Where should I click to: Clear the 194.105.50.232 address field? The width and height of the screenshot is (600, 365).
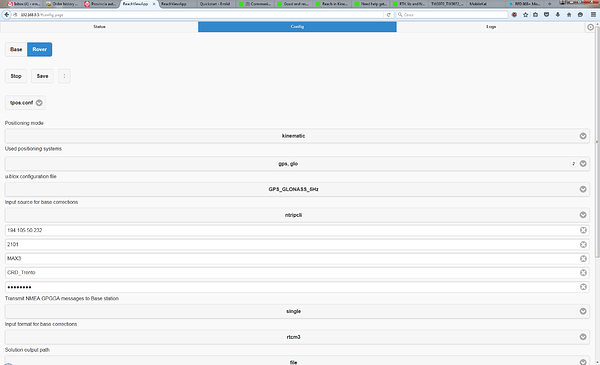(x=583, y=230)
